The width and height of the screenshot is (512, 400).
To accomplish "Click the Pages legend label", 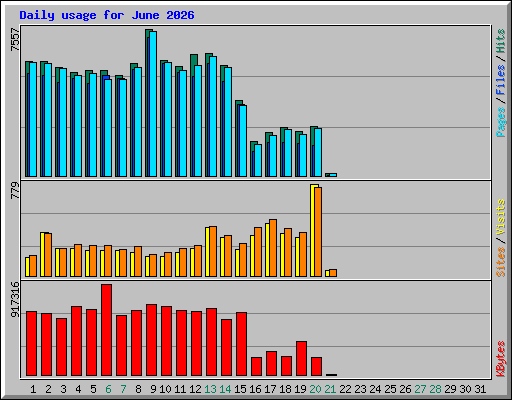I will pos(501,122).
